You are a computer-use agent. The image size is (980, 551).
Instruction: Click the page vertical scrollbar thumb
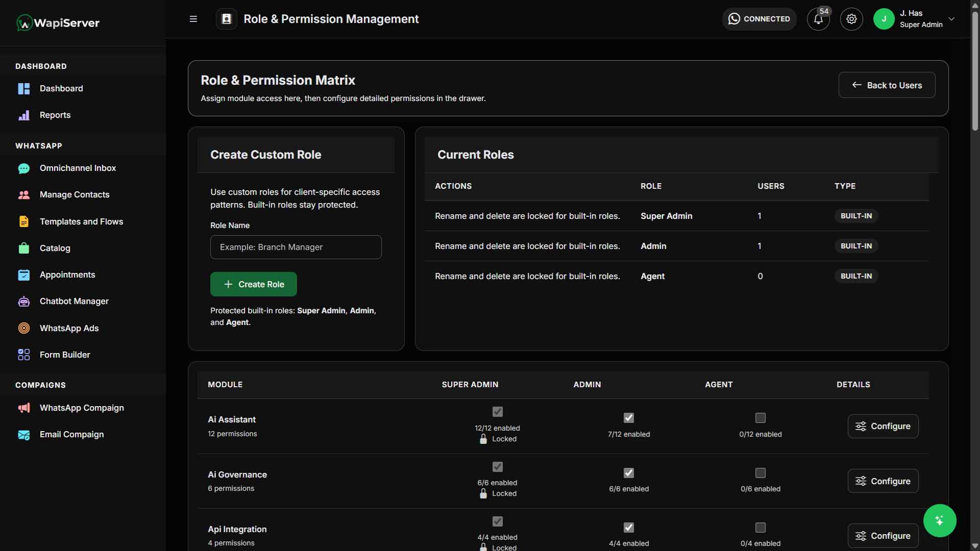coord(975,71)
